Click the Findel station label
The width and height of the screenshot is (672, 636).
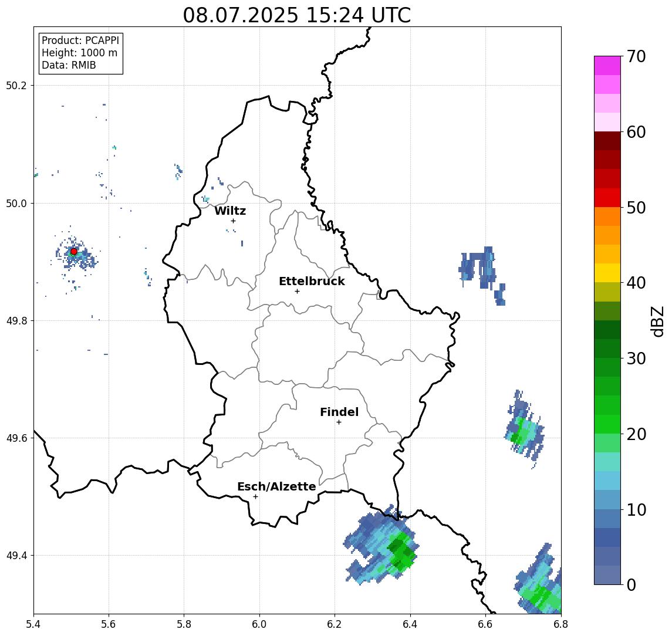click(x=339, y=412)
